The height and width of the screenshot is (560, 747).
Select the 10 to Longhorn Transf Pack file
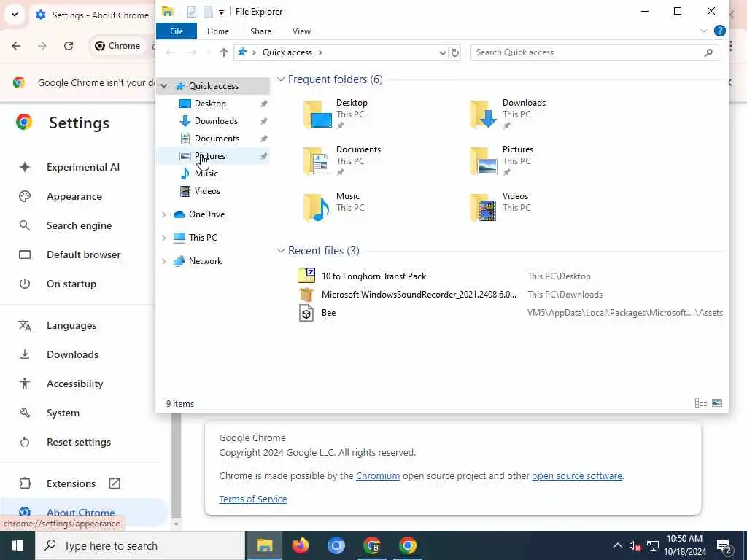(x=373, y=276)
